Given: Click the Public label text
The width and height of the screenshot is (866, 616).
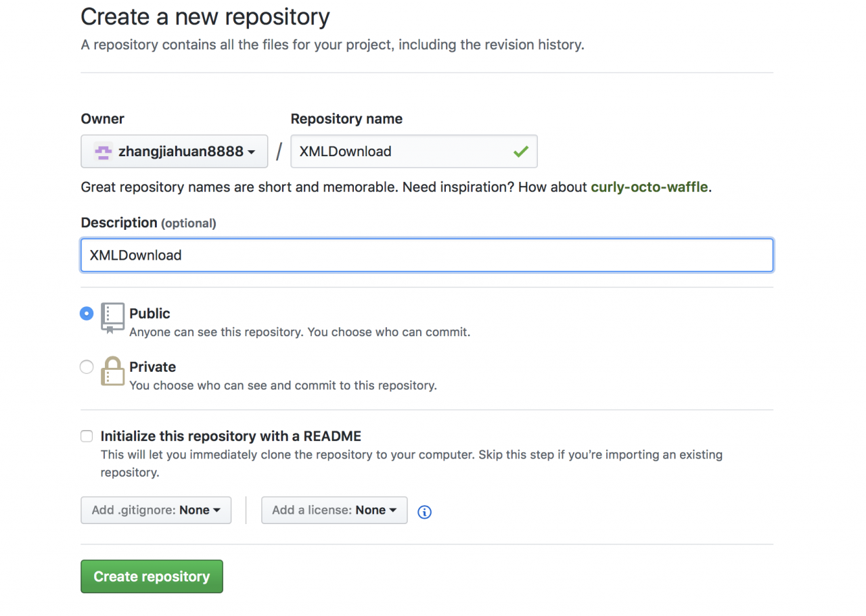Looking at the screenshot, I should coord(150,314).
